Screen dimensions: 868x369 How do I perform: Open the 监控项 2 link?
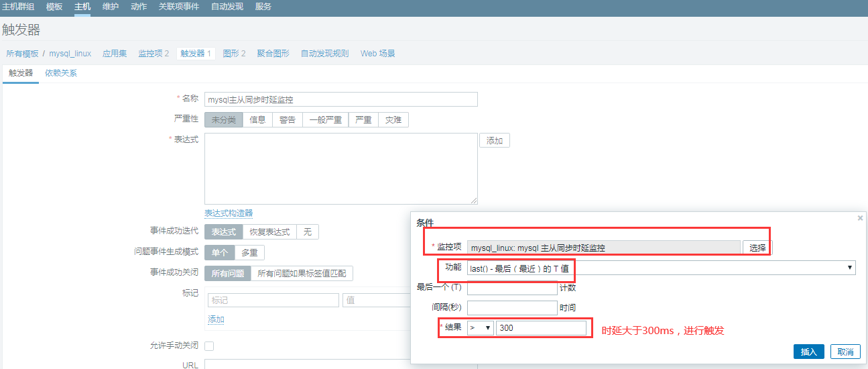(x=153, y=54)
